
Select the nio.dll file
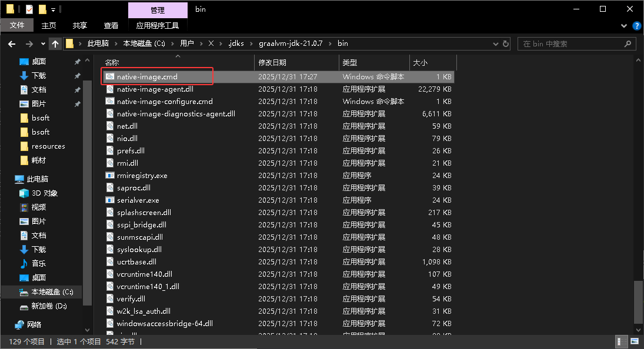(x=127, y=138)
